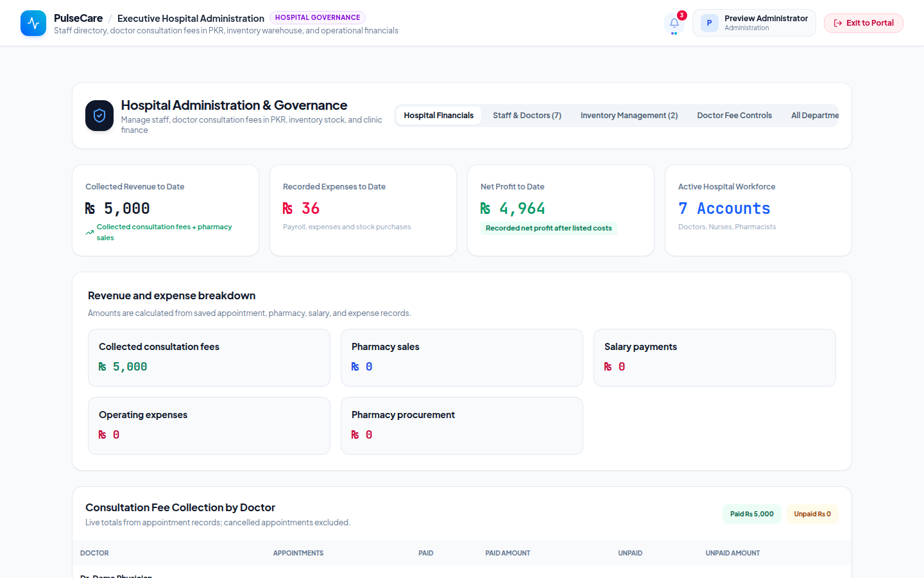Click the PulseCare heartbeat logo icon
This screenshot has width=924, height=578.
(x=33, y=23)
